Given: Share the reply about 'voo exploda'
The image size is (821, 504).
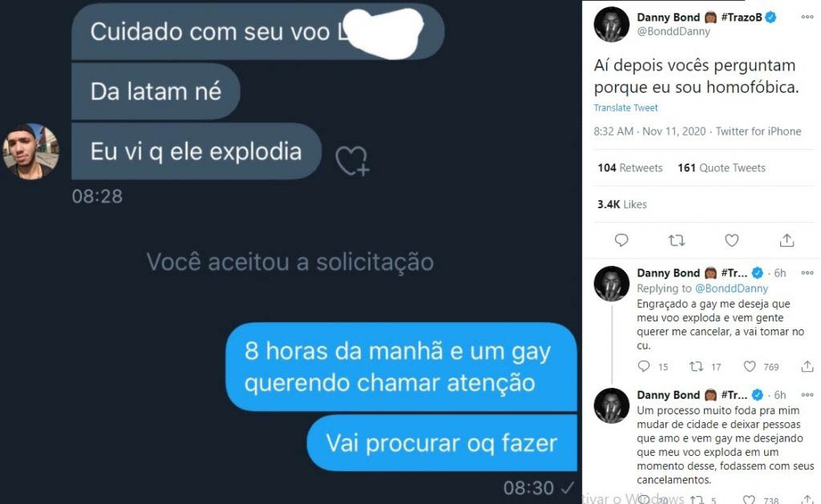Looking at the screenshot, I should coord(807,366).
